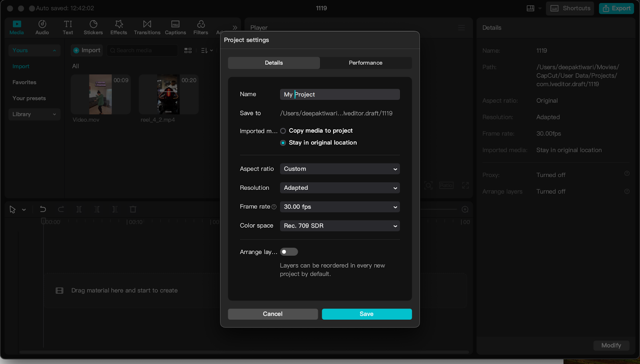Click the Audio toolbar icon
Screen dimensions: 640x364
42,25
